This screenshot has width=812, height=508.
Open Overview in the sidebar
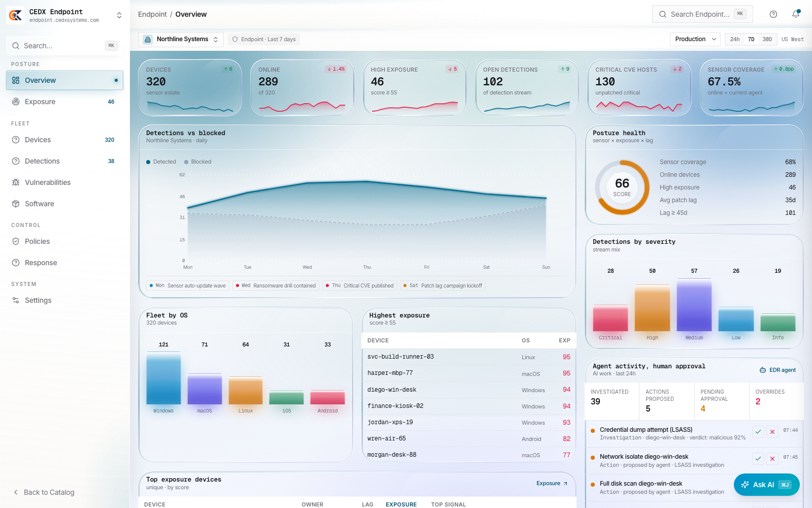coord(64,80)
